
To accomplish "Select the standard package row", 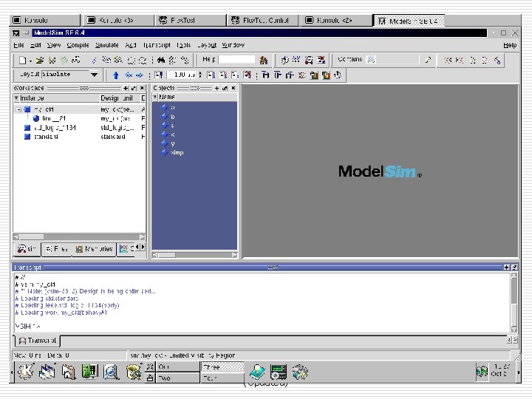I will [x=79, y=137].
